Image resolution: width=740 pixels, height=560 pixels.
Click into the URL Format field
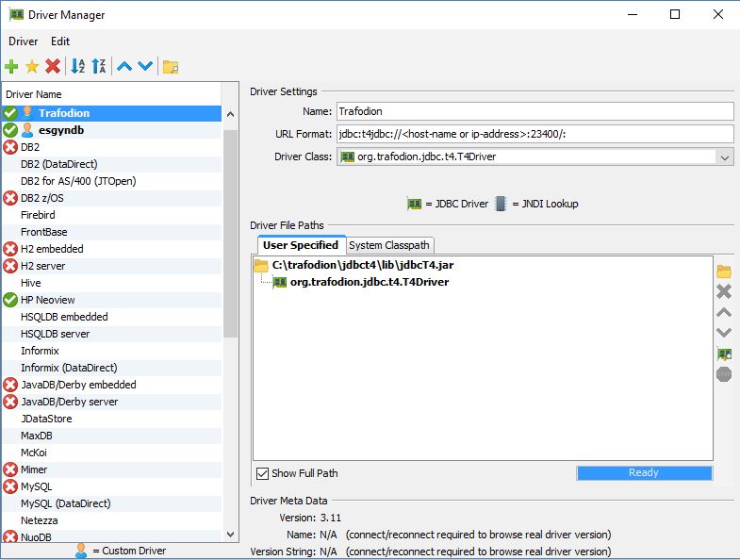click(534, 134)
